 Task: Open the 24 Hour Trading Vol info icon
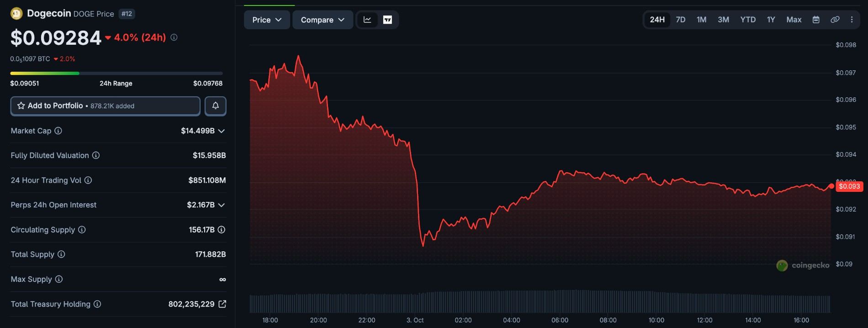88,180
